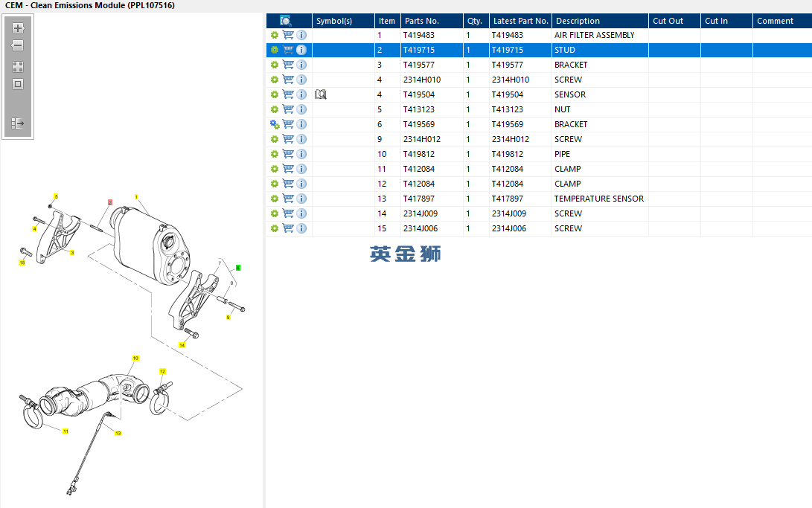Select the highlighted STUD description cell
The height and width of the screenshot is (508, 812).
[x=600, y=50]
